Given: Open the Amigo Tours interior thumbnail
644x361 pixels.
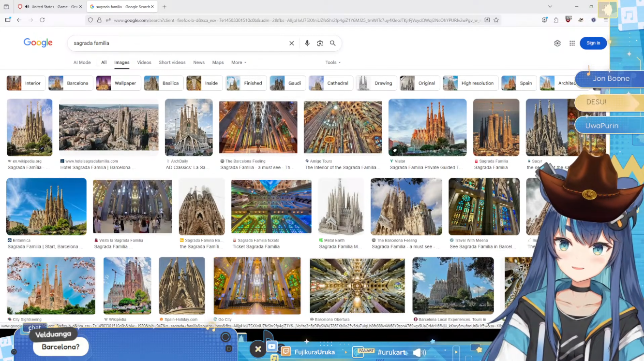Looking at the screenshot, I should (343, 128).
